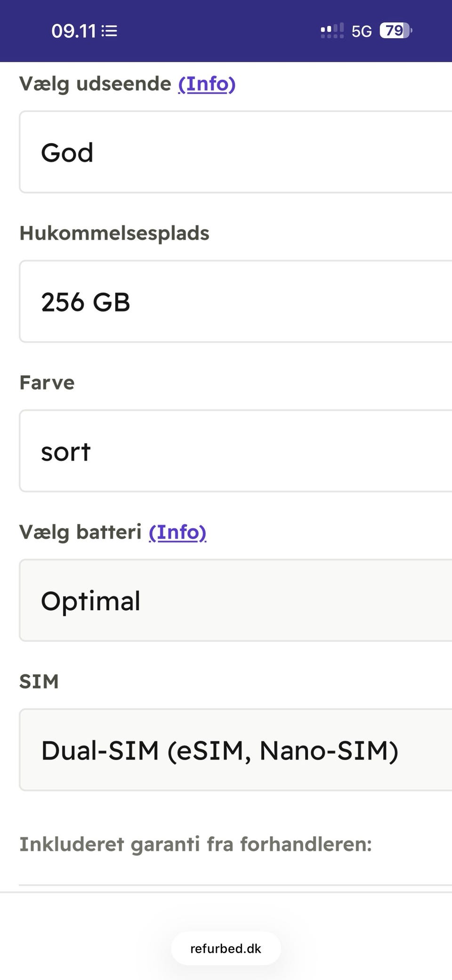Tap the 5G network indicator
Viewport: 452px width, 980px height.
[x=362, y=31]
